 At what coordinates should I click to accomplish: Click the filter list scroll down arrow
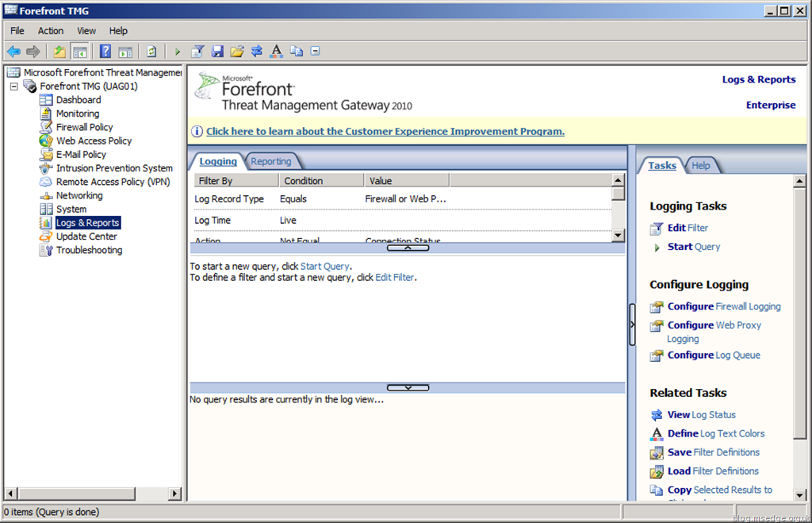click(x=617, y=236)
